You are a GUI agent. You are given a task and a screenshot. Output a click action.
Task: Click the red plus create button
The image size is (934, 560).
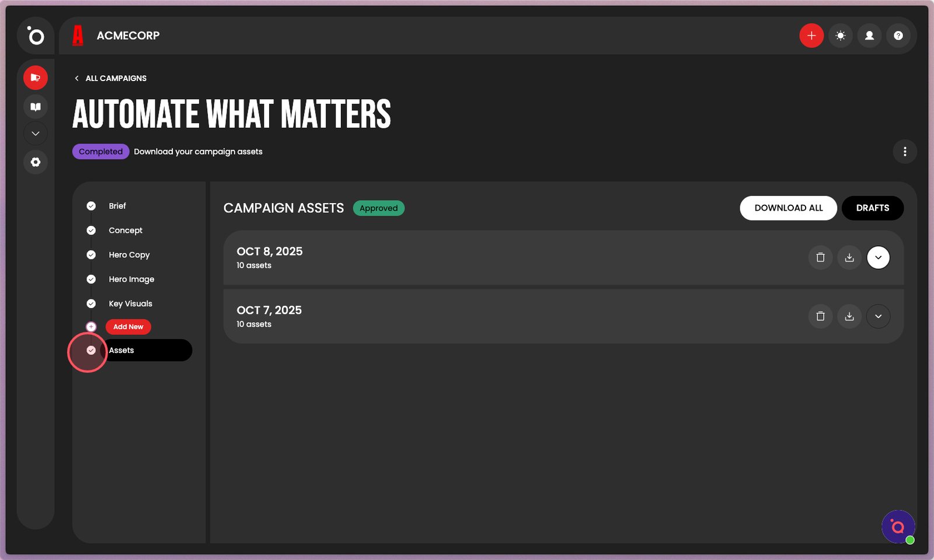811,36
